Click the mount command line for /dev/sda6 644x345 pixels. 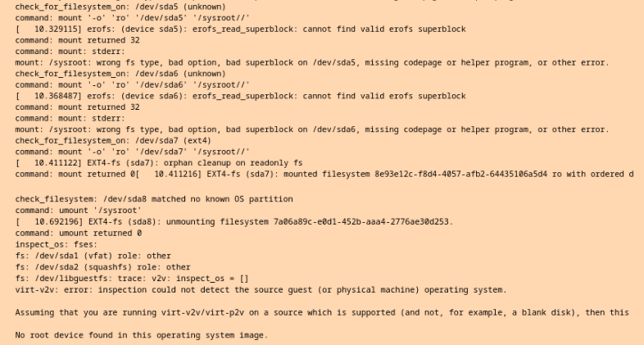tap(133, 84)
